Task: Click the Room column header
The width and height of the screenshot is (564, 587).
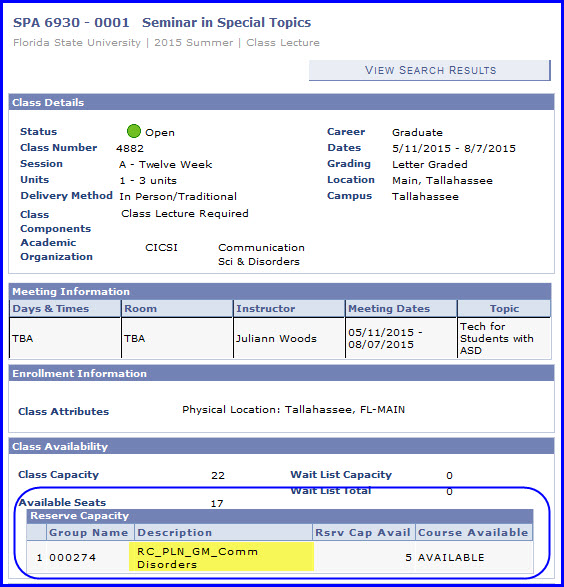Action: tap(177, 308)
